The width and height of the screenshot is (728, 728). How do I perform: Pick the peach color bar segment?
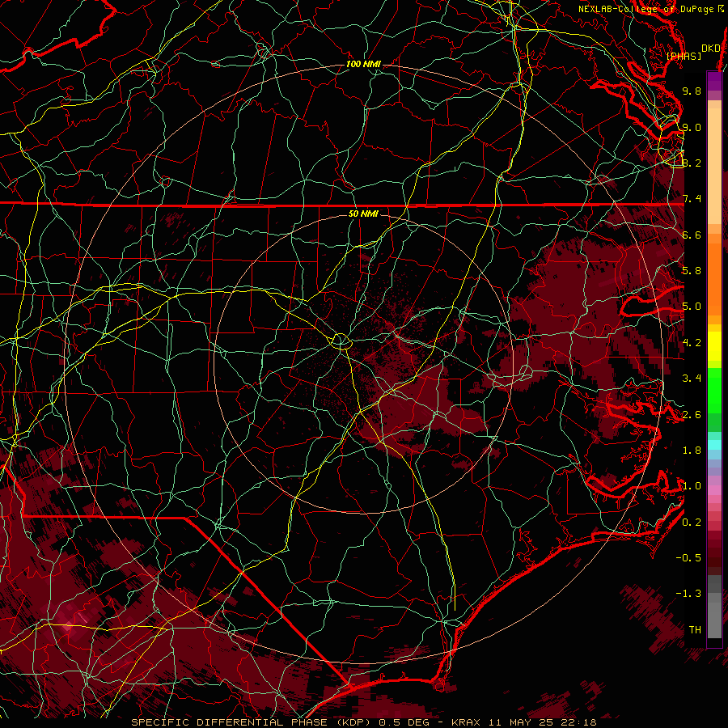(x=714, y=167)
